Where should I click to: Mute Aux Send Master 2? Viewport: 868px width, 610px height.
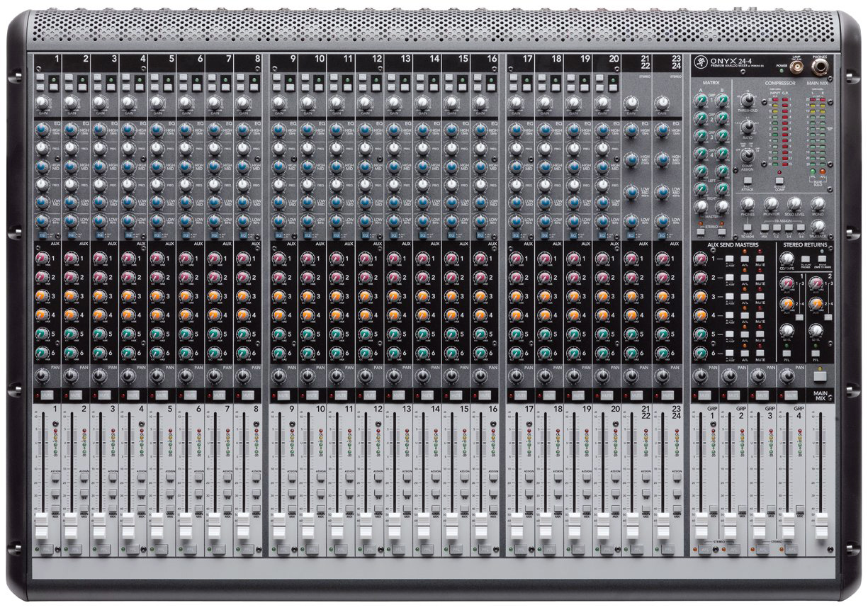pyautogui.click(x=759, y=278)
